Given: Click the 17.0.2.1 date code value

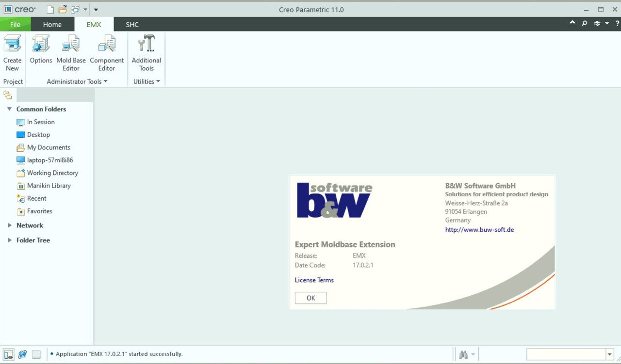Looking at the screenshot, I should click(x=363, y=265).
